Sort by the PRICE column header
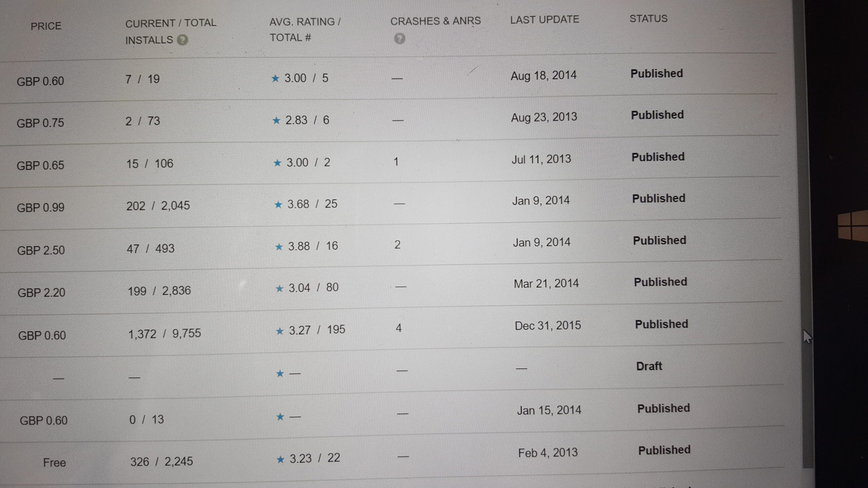This screenshot has width=868, height=488. click(46, 26)
